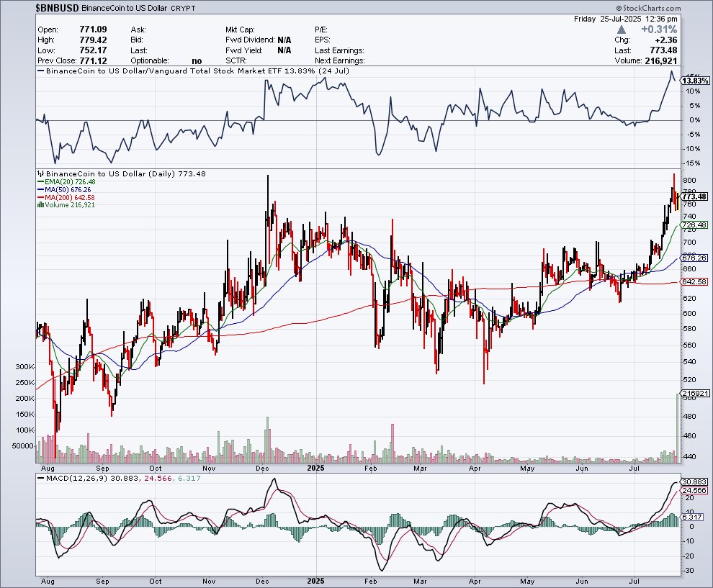Click the CRYPT exchange label
The height and width of the screenshot is (588, 713).
[x=183, y=8]
